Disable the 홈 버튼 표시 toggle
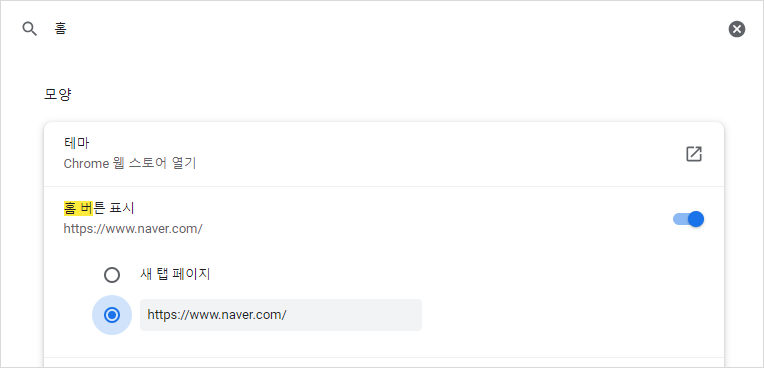The height and width of the screenshot is (368, 764). [x=688, y=219]
